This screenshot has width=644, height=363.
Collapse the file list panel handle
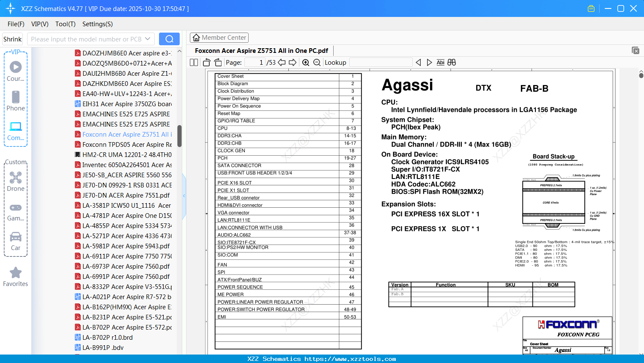point(184,195)
